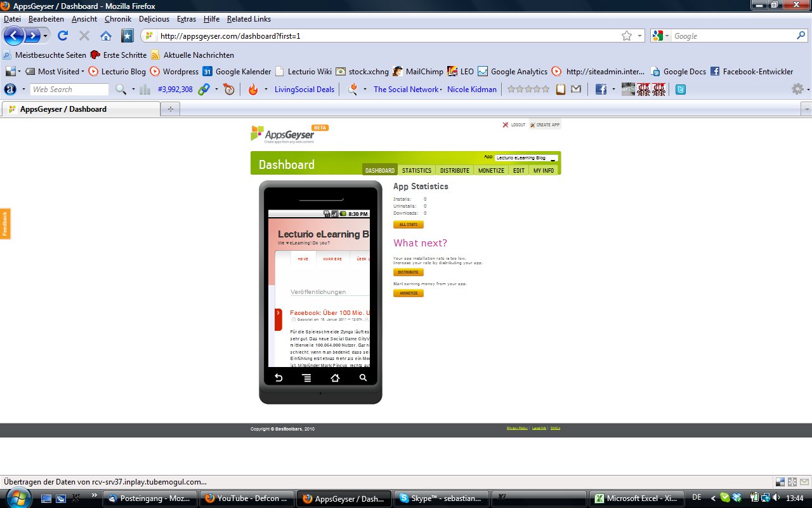Viewport: 812px width, 508px height.
Task: Bookmark this page with the URL bar star
Action: point(627,36)
